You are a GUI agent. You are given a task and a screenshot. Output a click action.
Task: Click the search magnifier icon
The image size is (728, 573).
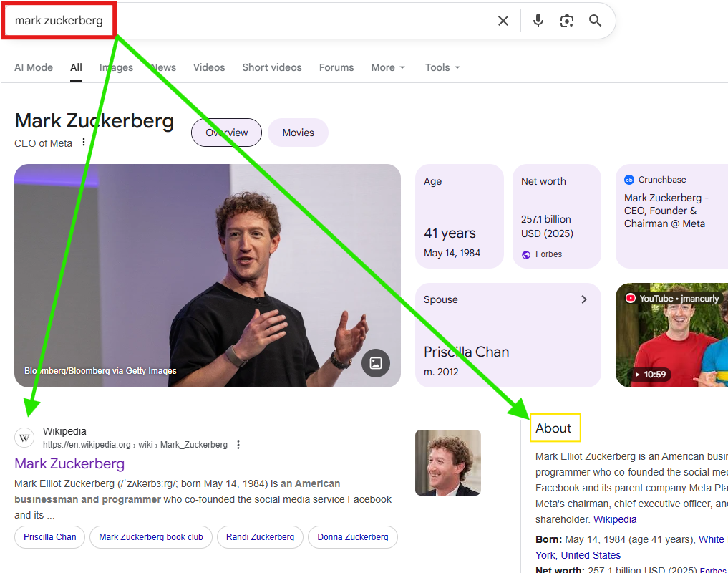click(x=595, y=21)
